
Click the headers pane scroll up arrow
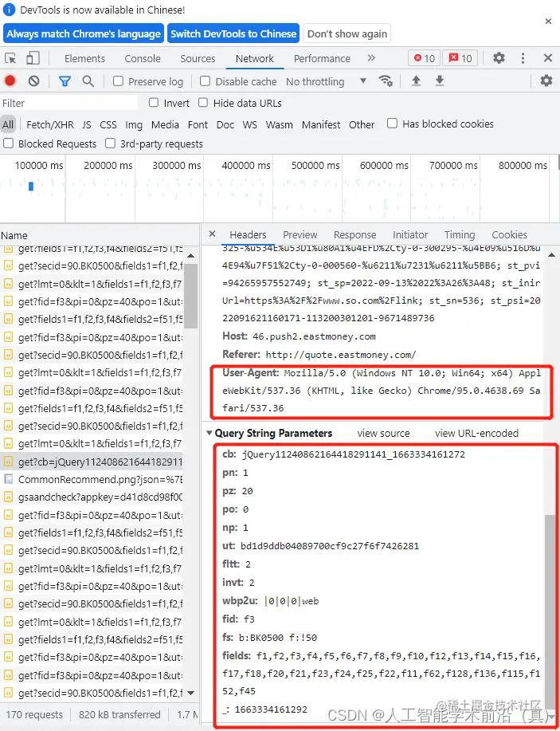point(551,255)
